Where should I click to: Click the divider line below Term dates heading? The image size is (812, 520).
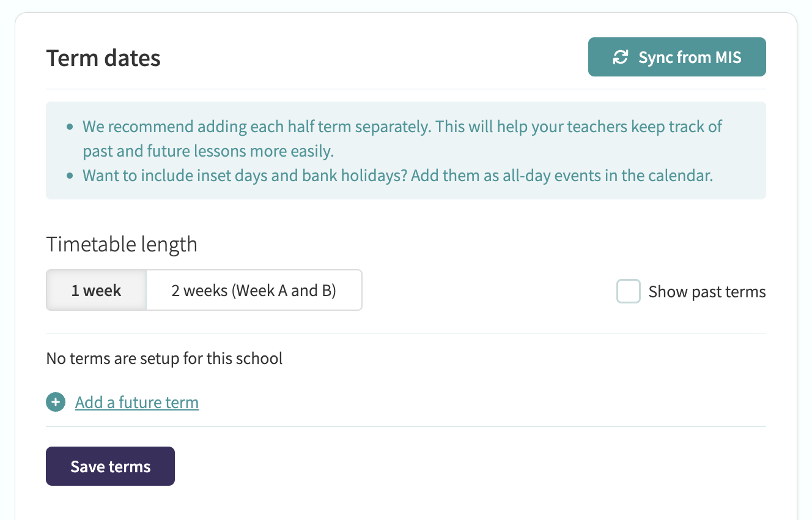click(x=405, y=89)
